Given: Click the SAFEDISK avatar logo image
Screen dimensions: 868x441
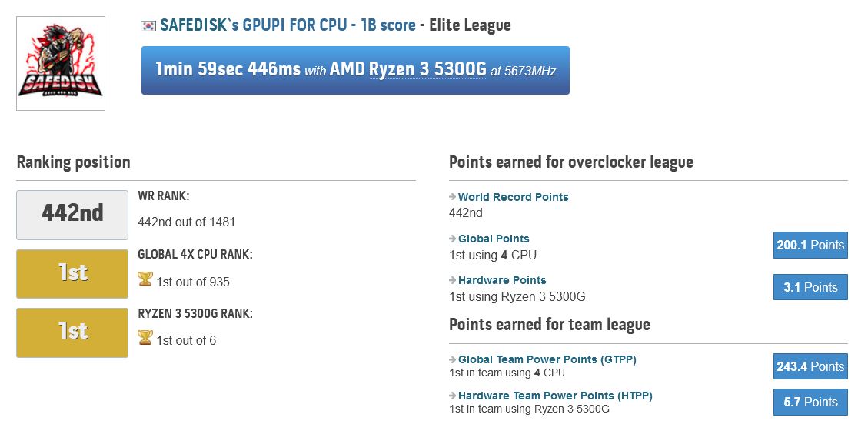Looking at the screenshot, I should pos(61,64).
